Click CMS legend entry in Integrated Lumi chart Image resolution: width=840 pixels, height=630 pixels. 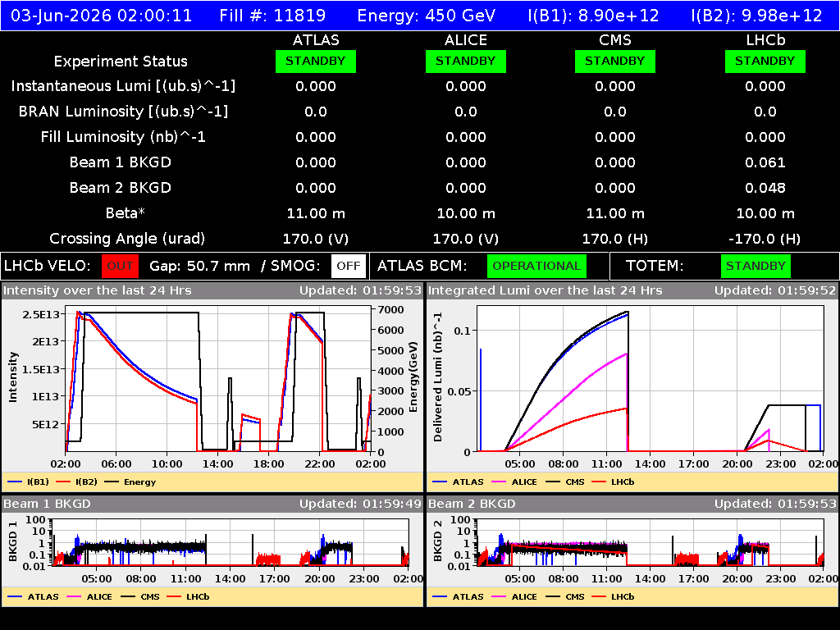[x=565, y=482]
